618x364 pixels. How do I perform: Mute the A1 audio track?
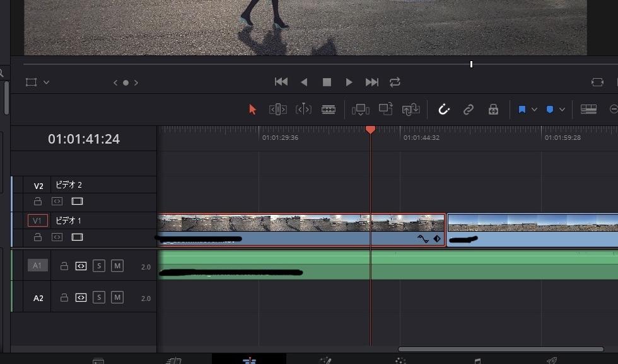click(x=117, y=266)
